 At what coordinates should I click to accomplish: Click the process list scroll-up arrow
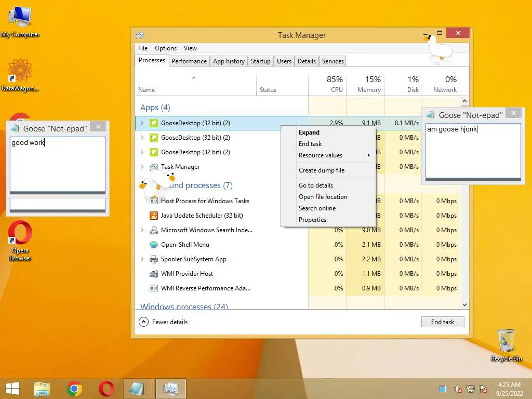(x=464, y=101)
